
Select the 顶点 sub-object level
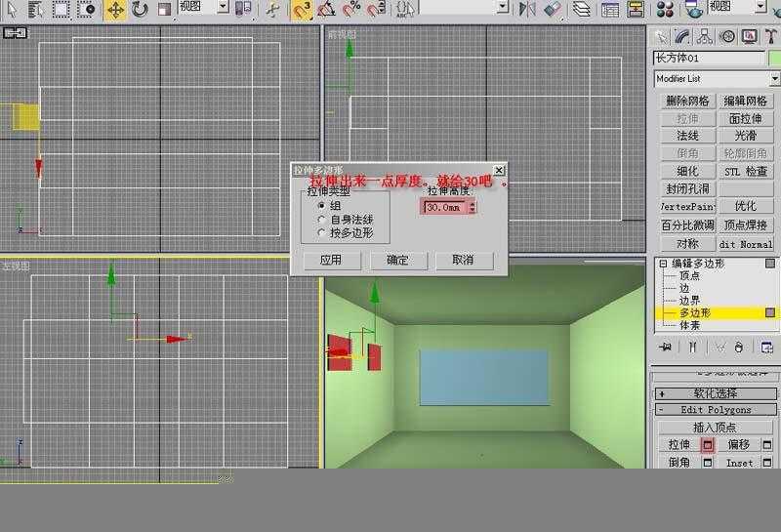[690, 276]
